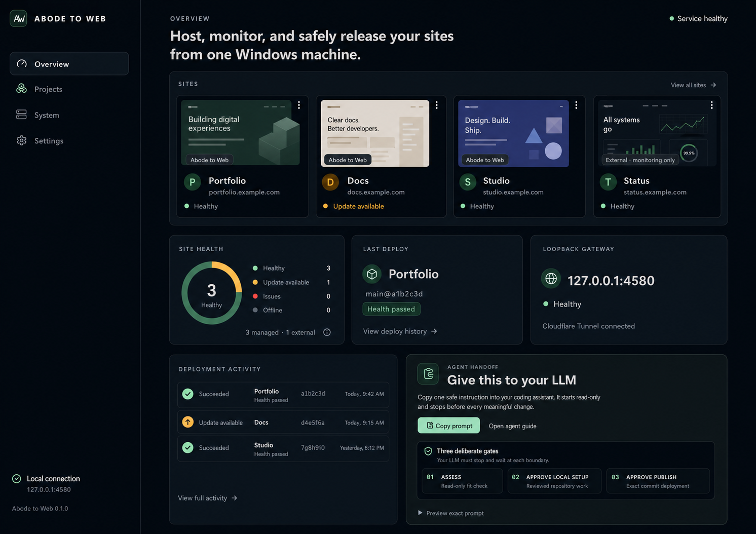Screen dimensions: 756x534
Task: Click commit hash d4e5f6a in the activity list
Action: (313, 423)
